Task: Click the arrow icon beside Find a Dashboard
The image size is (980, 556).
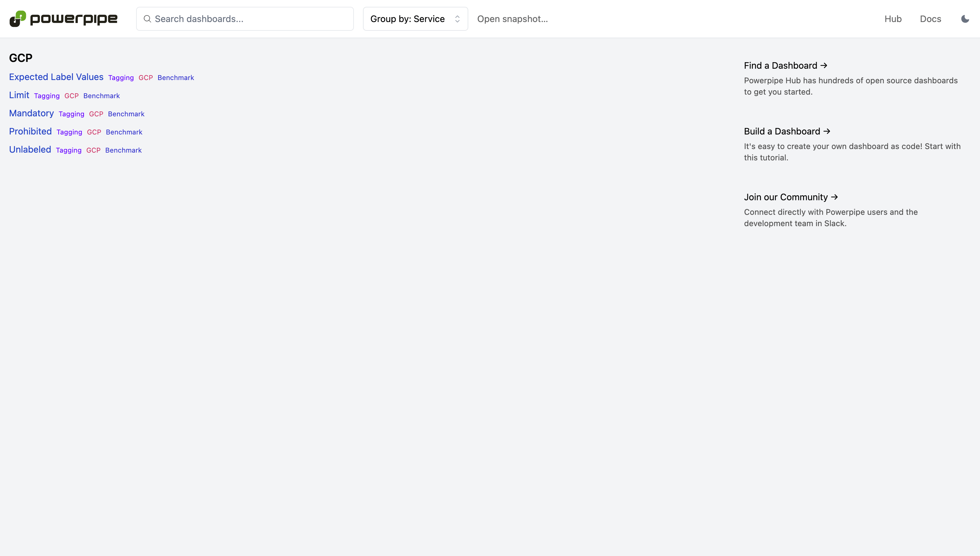Action: click(824, 65)
